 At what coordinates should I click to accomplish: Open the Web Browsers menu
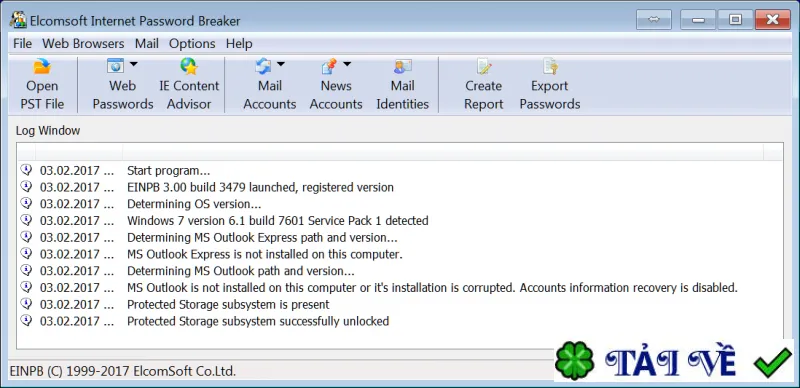[83, 44]
